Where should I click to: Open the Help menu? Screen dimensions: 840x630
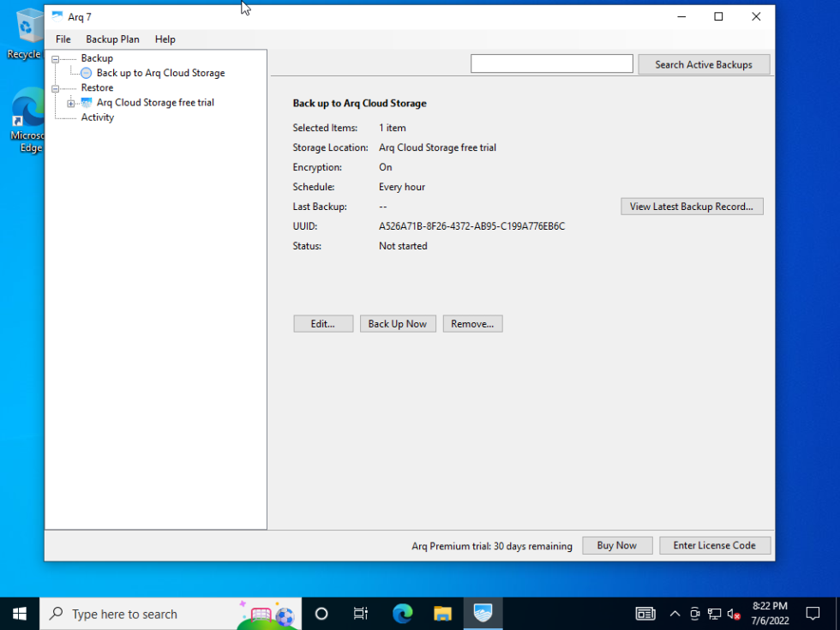[165, 39]
